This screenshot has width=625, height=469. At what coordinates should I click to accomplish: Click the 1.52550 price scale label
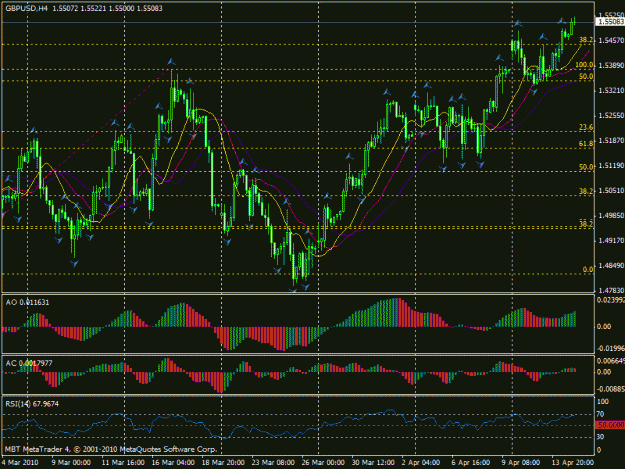coord(611,116)
